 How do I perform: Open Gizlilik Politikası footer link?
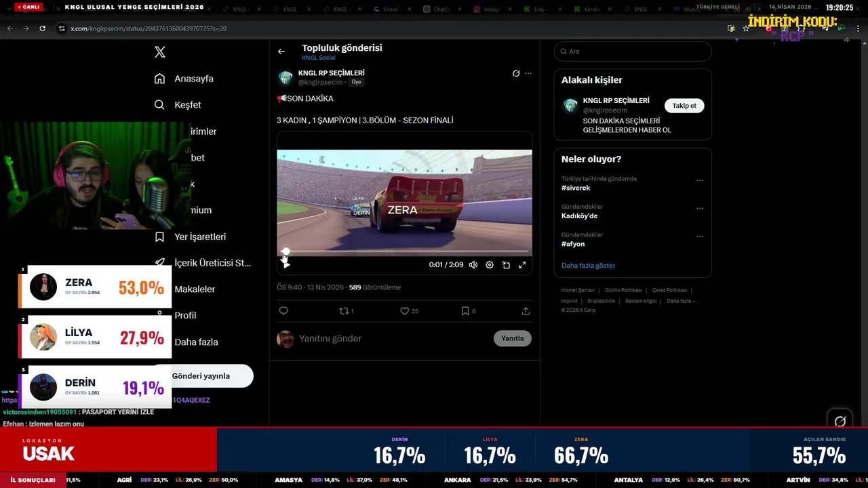623,290
